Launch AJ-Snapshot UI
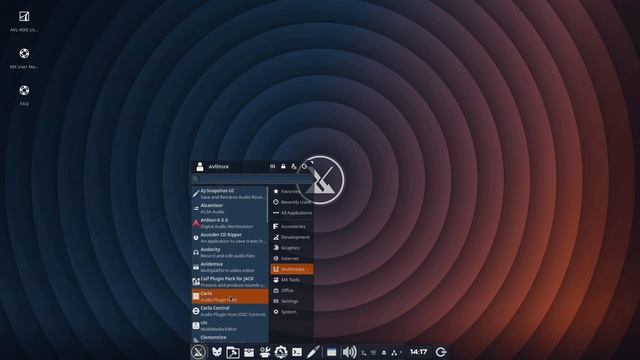 230,193
